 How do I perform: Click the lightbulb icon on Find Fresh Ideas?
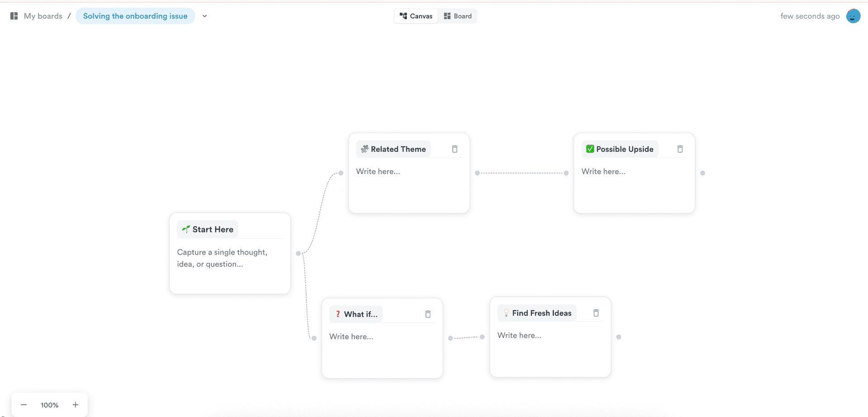tap(506, 313)
